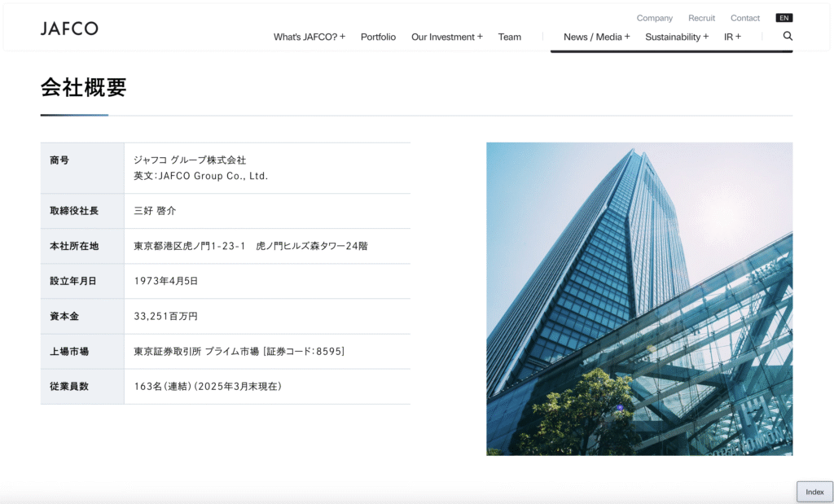Open the Recruit link
The width and height of the screenshot is (834, 504).
(701, 18)
